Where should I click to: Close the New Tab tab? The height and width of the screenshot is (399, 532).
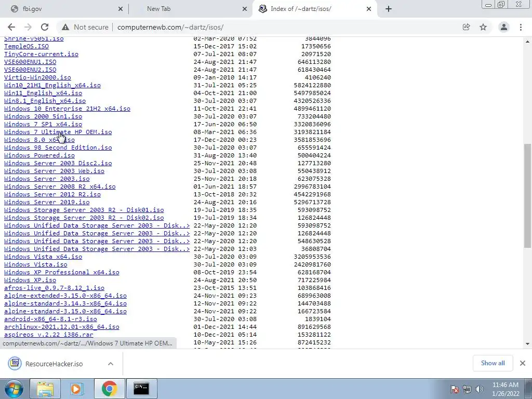[245, 9]
